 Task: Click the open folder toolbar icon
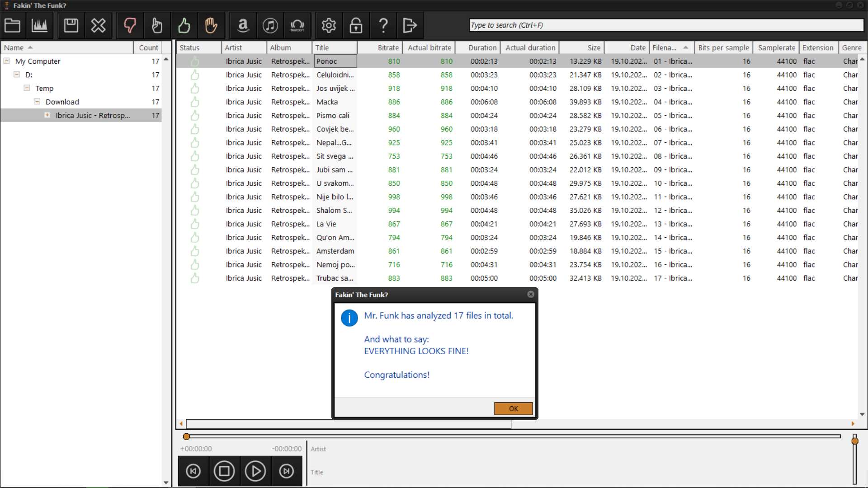(x=12, y=25)
